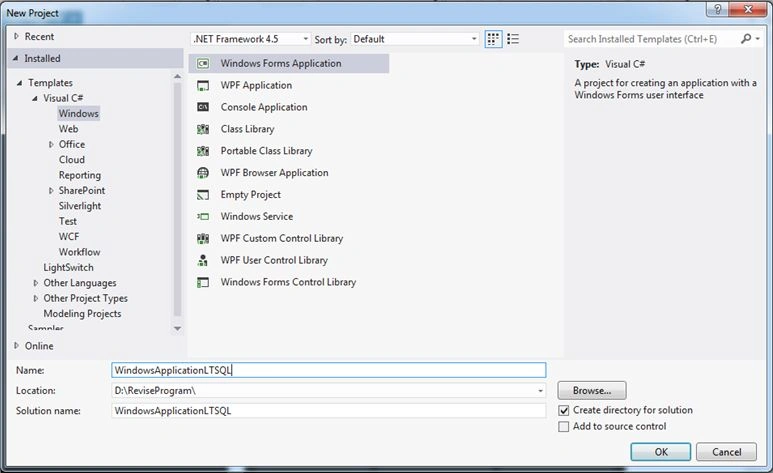773x473 pixels.
Task: Click the OK button
Action: tap(661, 452)
